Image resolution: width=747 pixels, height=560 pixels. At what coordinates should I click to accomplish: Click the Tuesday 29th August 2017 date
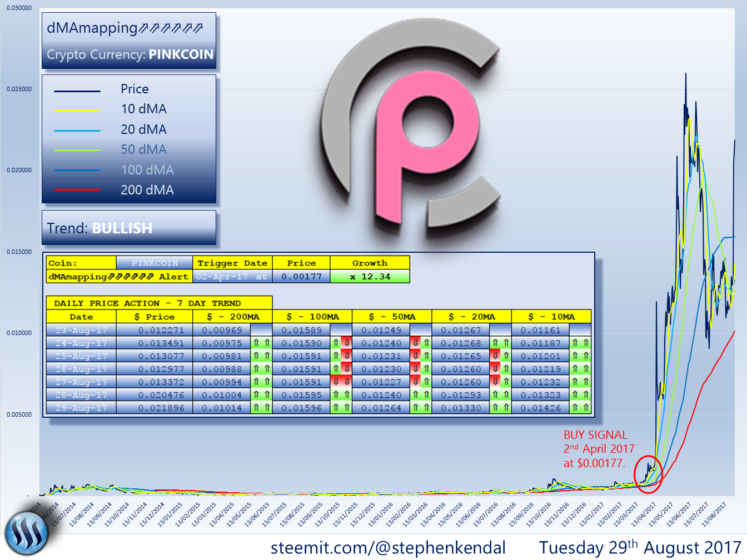coord(640,547)
